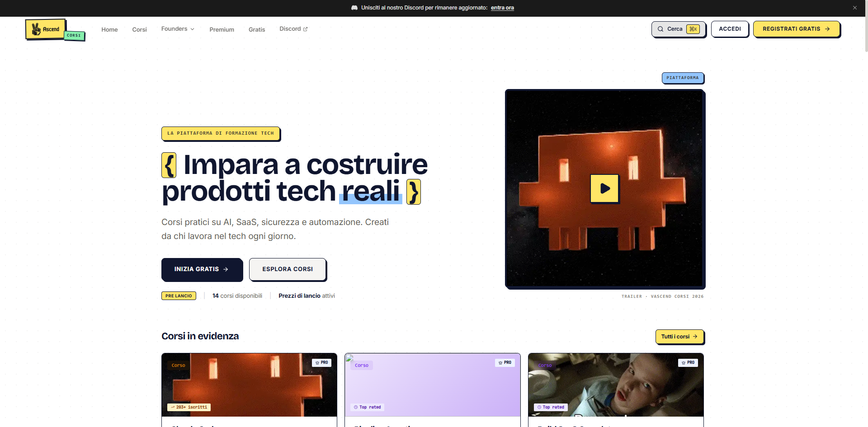This screenshot has width=868, height=427.
Task: Open the first featured course thumbnail
Action: (x=249, y=385)
